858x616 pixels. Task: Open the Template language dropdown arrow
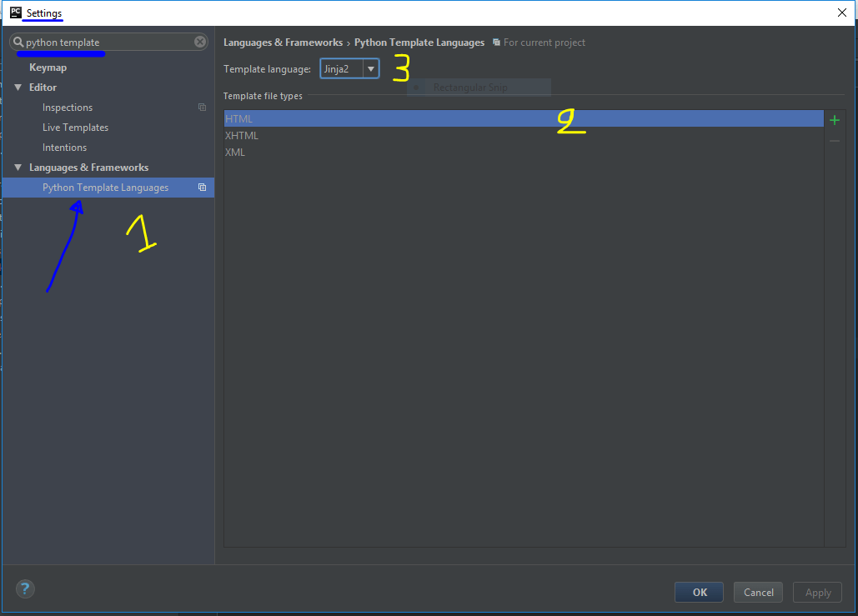[371, 69]
